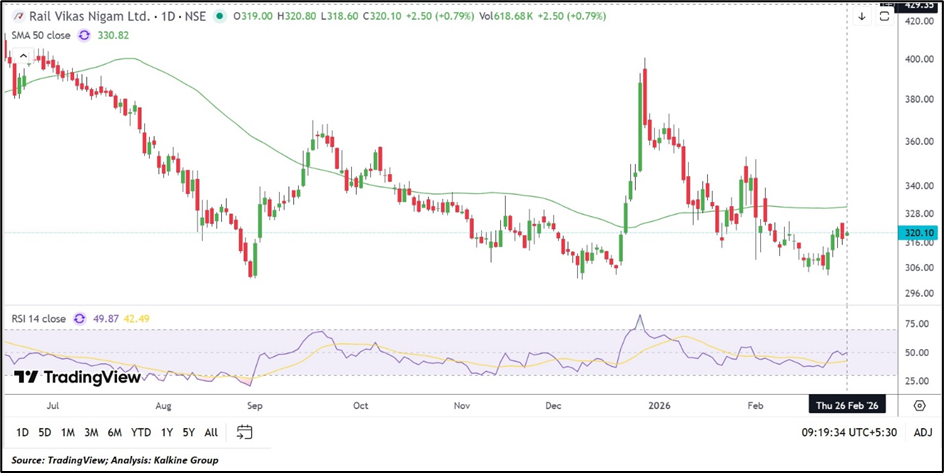Switch to the YTD time range

coord(141,432)
